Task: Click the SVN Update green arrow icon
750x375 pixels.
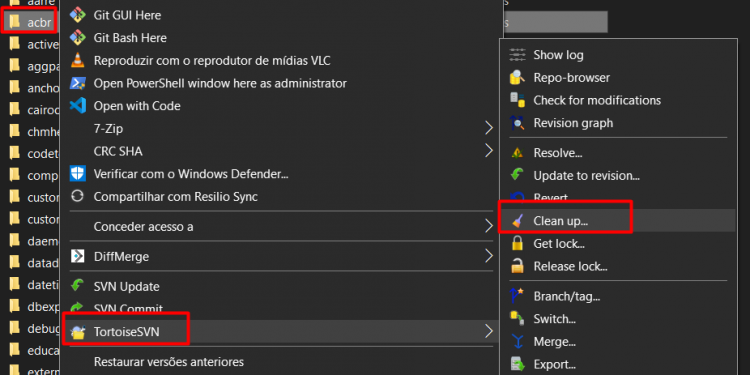Action: coord(77,286)
